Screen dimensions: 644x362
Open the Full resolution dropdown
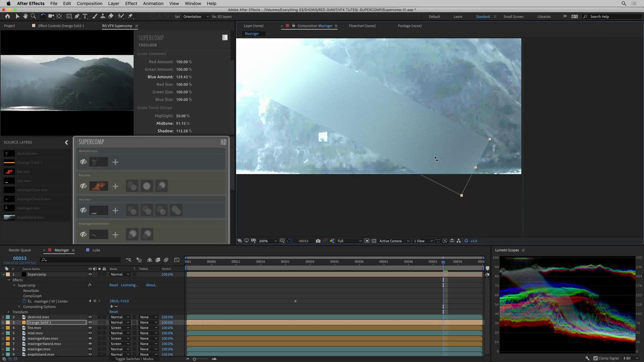click(350, 241)
